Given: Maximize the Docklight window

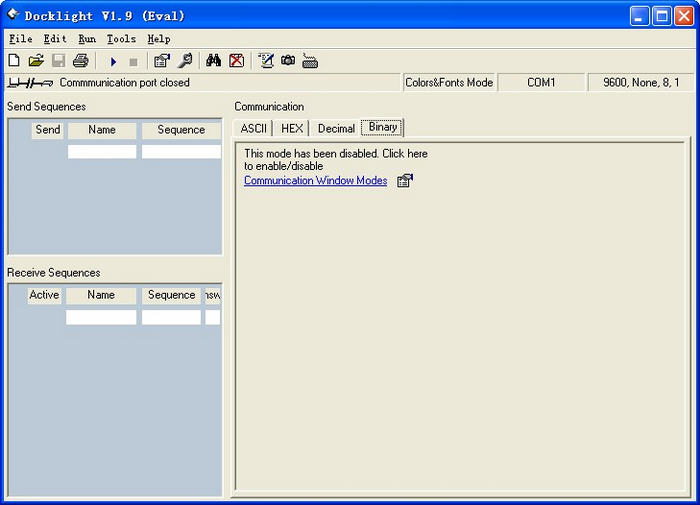Looking at the screenshot, I should point(662,17).
